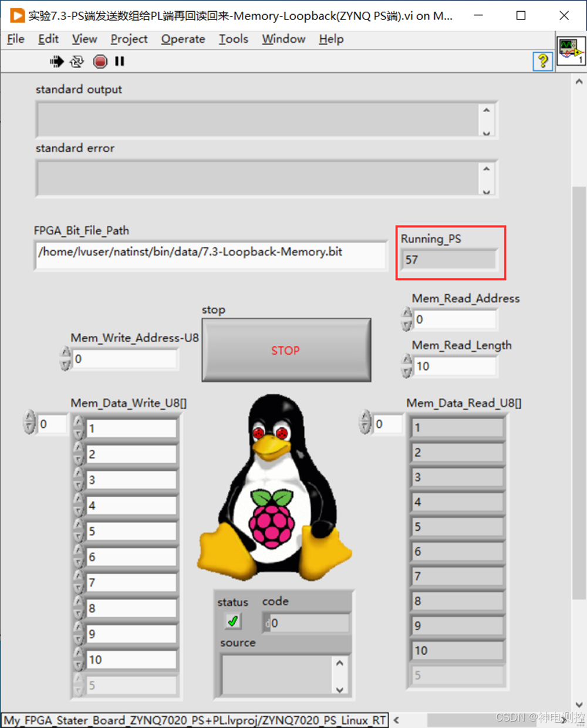Click the error status checkmark indicator

click(x=233, y=621)
